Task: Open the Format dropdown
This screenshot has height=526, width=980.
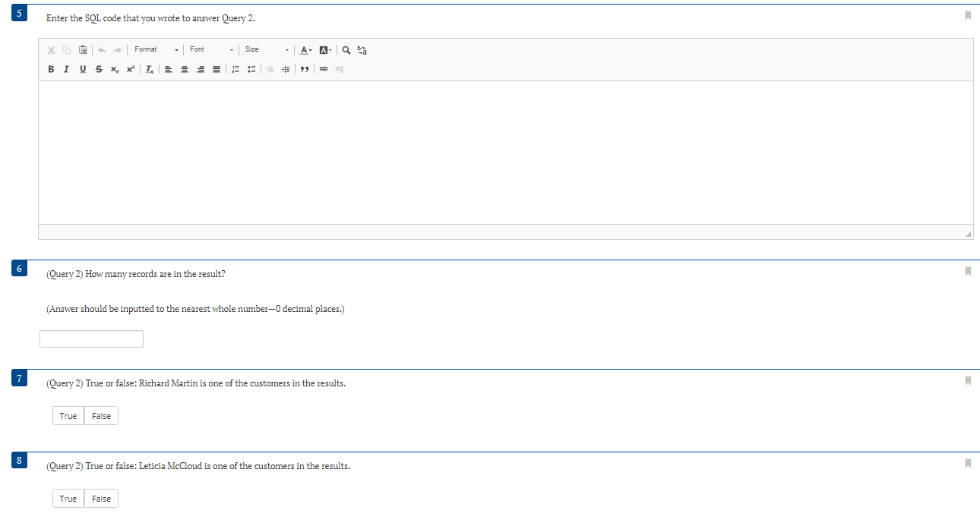Action: [156, 49]
